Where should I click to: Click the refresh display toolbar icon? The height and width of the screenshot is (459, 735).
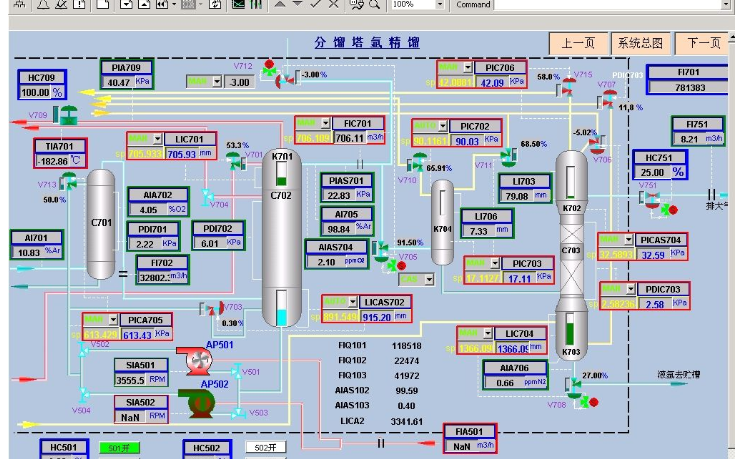215,4
